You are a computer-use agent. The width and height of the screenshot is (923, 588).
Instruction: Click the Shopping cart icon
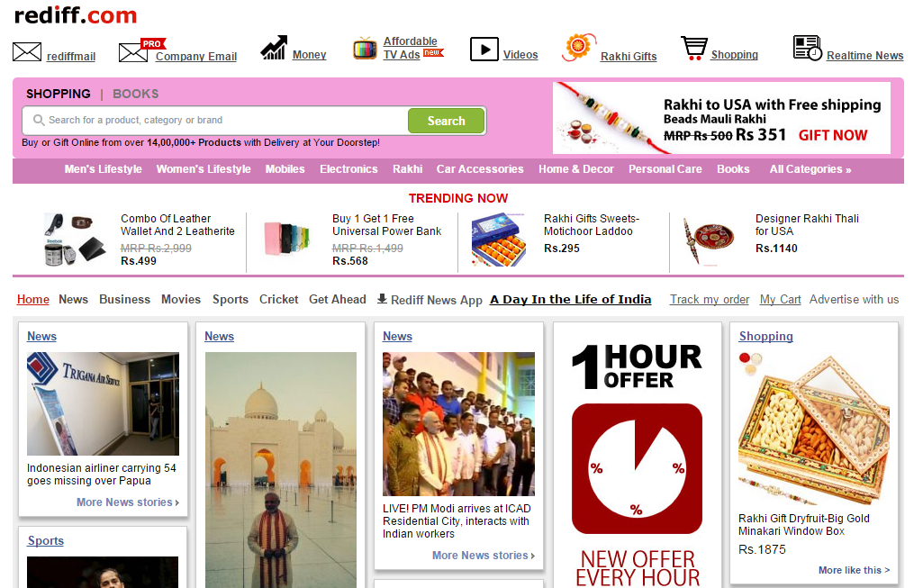[x=694, y=49]
